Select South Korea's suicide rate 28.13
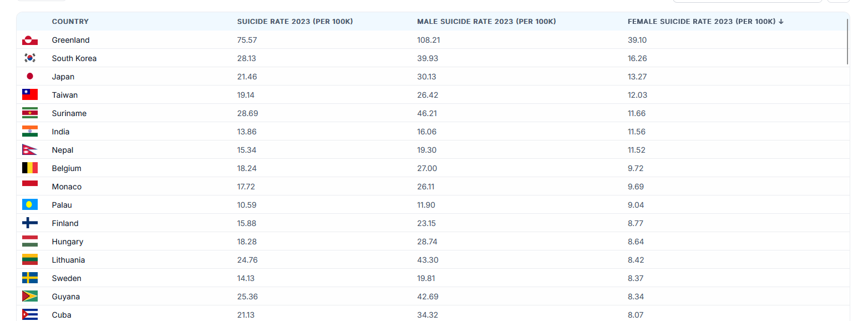Screen dimensions: 868x321 (247, 58)
